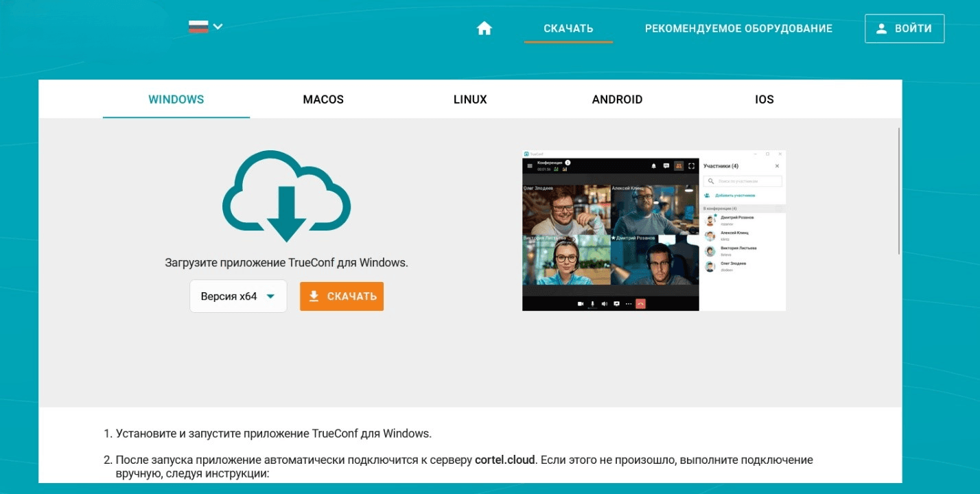Switch to the Android tab

point(617,99)
